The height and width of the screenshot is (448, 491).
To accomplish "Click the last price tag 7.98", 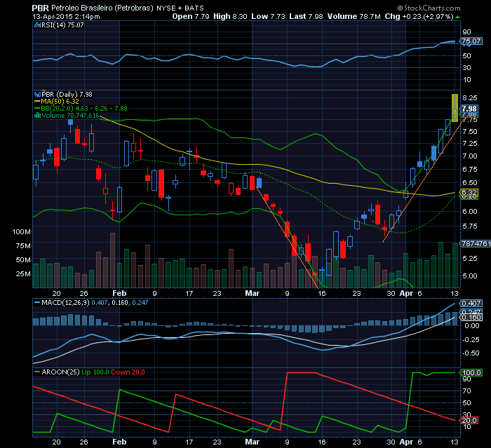I will point(469,109).
